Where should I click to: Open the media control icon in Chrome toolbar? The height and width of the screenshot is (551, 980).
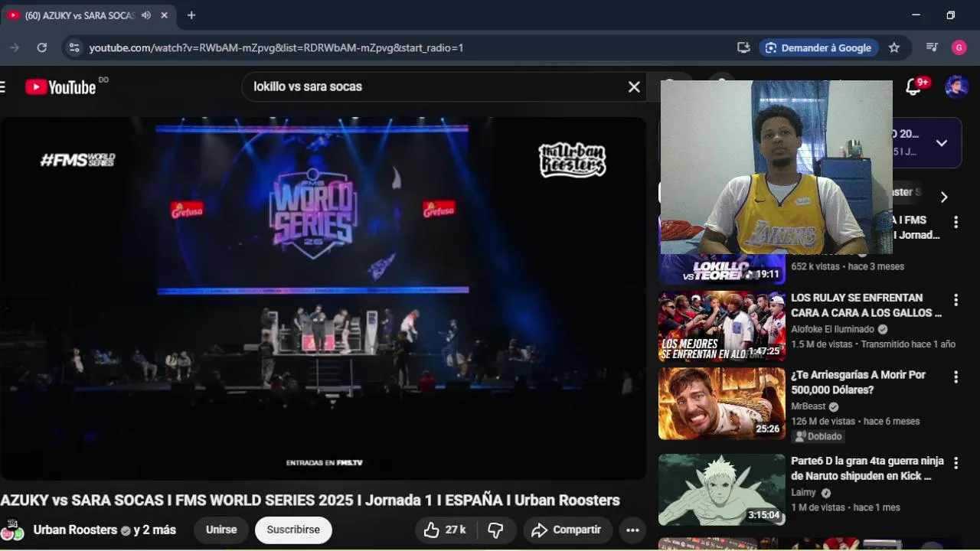click(932, 47)
